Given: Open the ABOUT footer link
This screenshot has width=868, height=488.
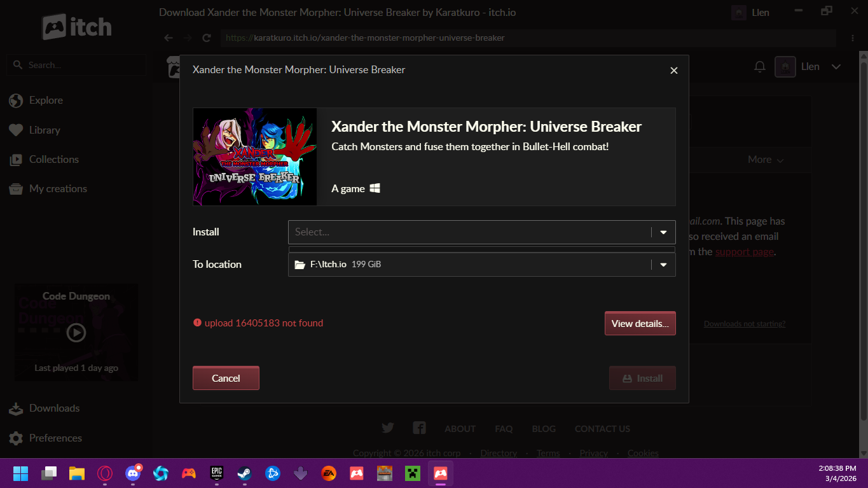Looking at the screenshot, I should [460, 429].
